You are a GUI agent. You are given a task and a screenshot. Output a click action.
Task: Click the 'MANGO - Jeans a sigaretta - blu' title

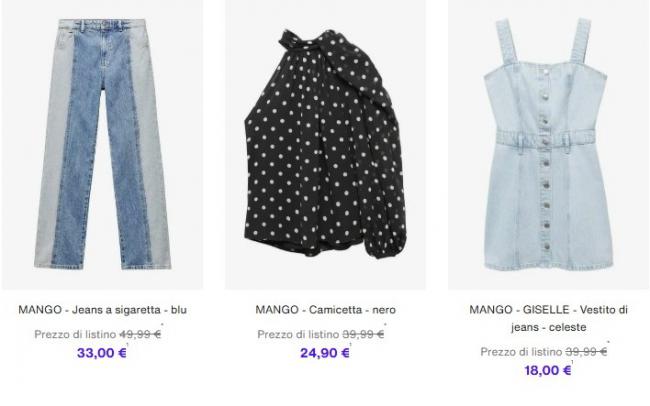click(102, 310)
